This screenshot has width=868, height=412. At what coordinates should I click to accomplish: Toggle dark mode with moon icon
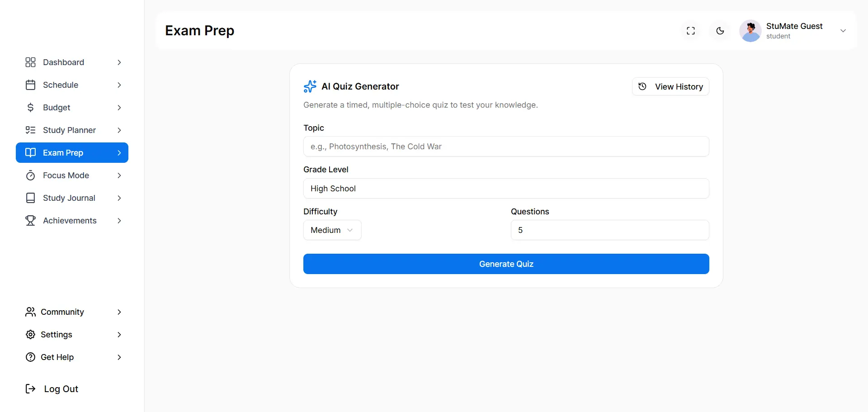point(720,31)
